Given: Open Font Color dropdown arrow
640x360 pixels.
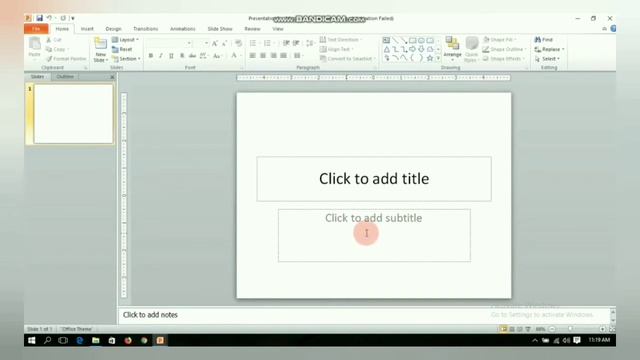Looking at the screenshot, I should click(x=241, y=56).
